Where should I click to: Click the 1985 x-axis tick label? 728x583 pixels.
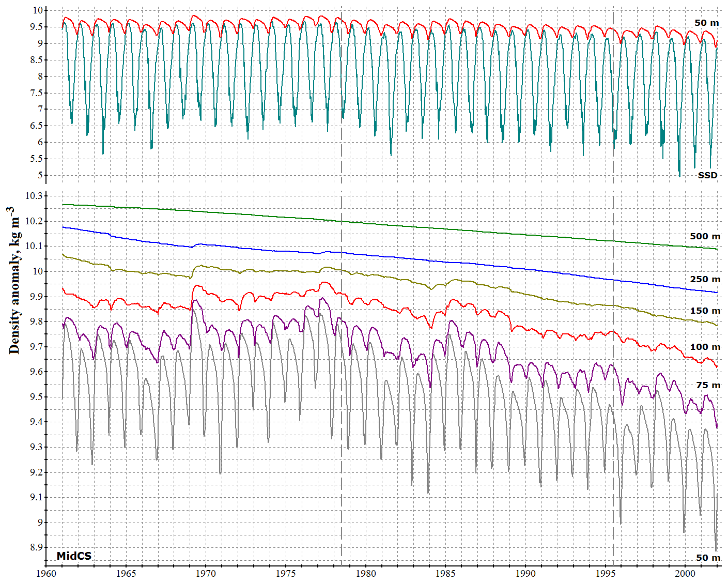(445, 574)
